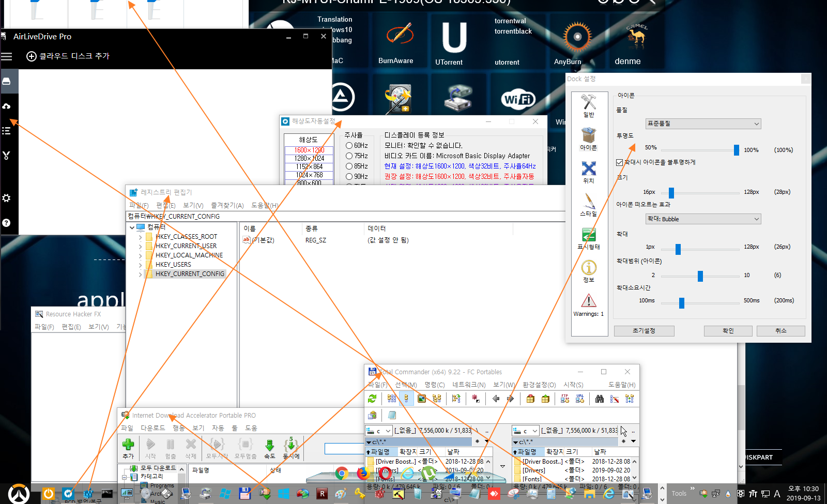Click the green refresh icon in Total Commander

(x=372, y=399)
